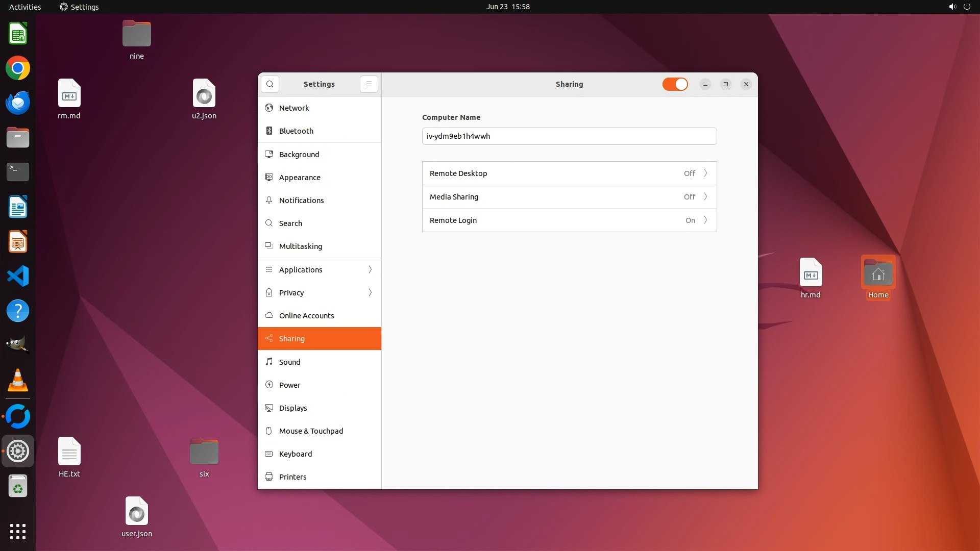Image resolution: width=980 pixels, height=551 pixels.
Task: Click the Sound music note icon
Action: click(269, 362)
